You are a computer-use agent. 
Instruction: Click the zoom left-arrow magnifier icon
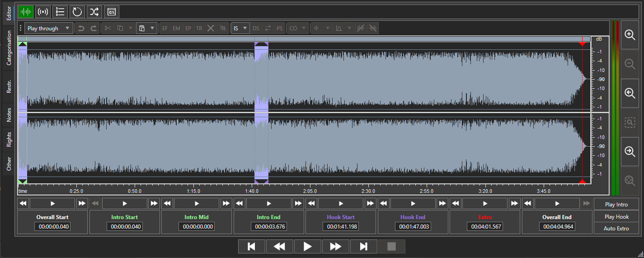[x=630, y=93]
